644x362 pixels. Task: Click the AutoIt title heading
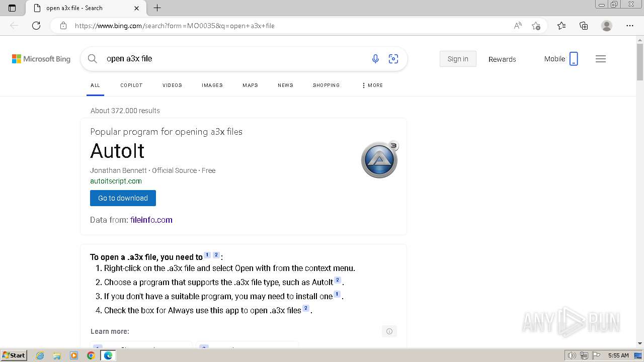tap(117, 151)
